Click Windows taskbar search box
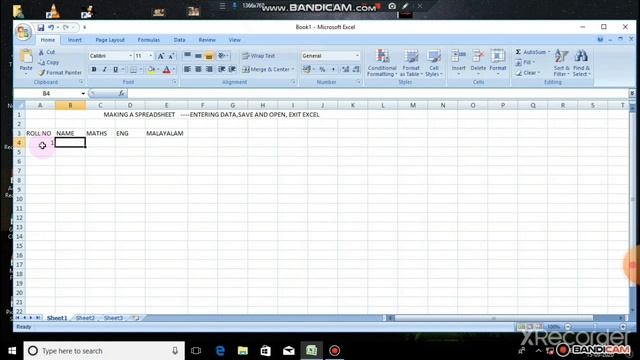640x360 pixels. [x=104, y=351]
